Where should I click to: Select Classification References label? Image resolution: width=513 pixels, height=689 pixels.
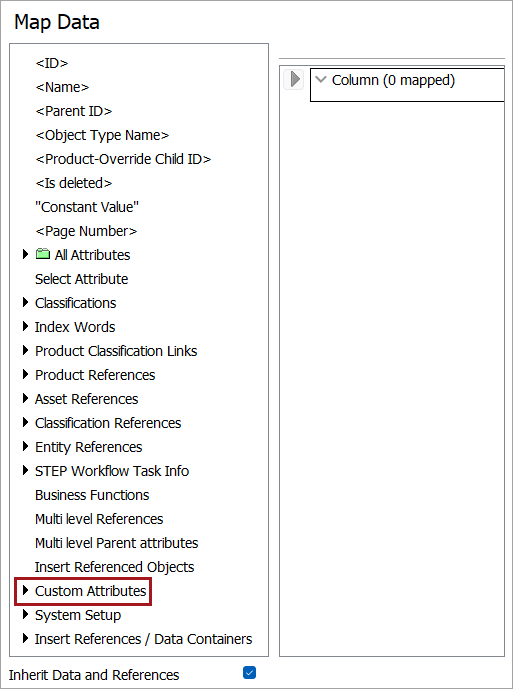108,423
